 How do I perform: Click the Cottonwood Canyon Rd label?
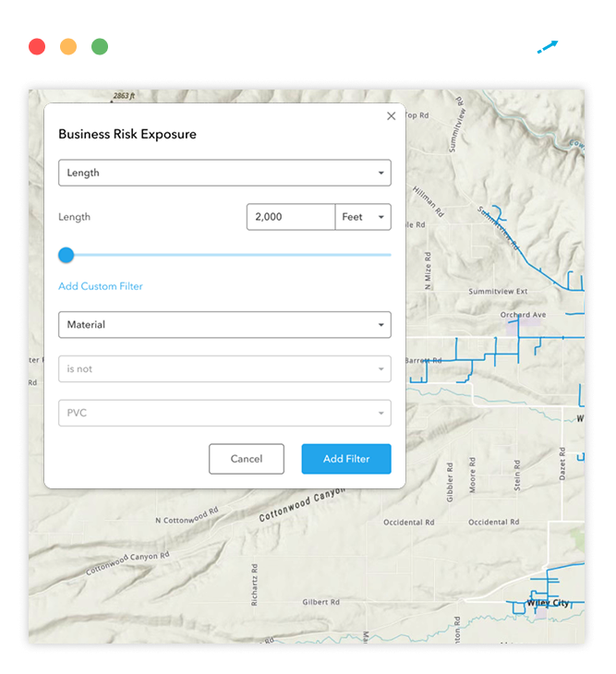coord(127,563)
